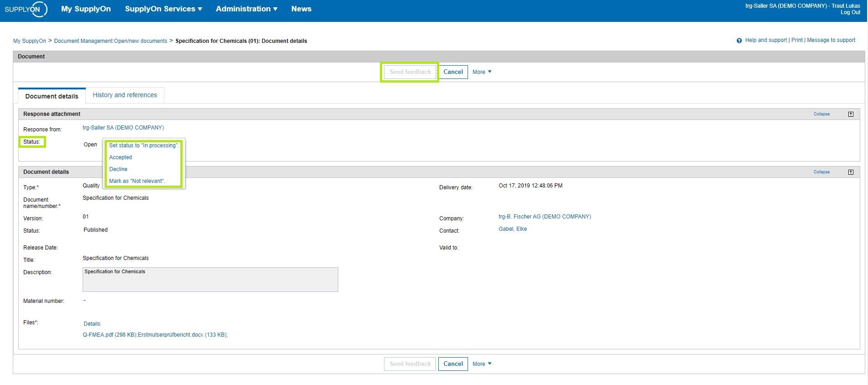
Task: Click the user name Traut Lukas header text
Action: click(x=846, y=6)
